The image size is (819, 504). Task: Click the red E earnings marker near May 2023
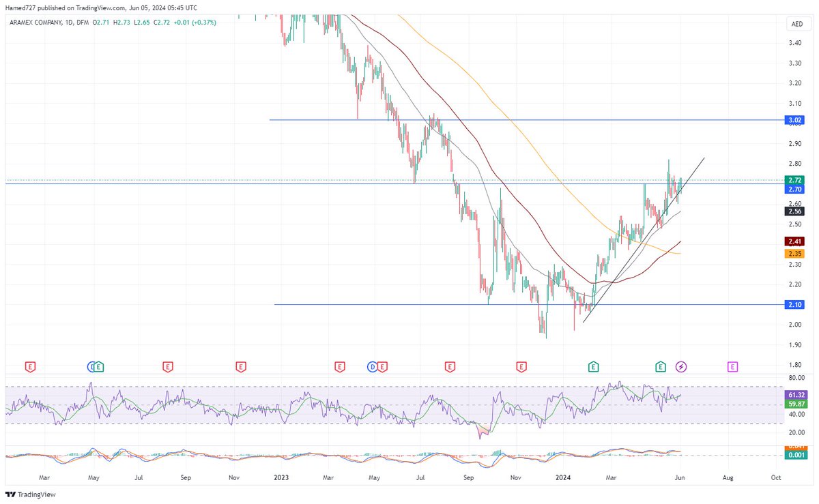[382, 367]
